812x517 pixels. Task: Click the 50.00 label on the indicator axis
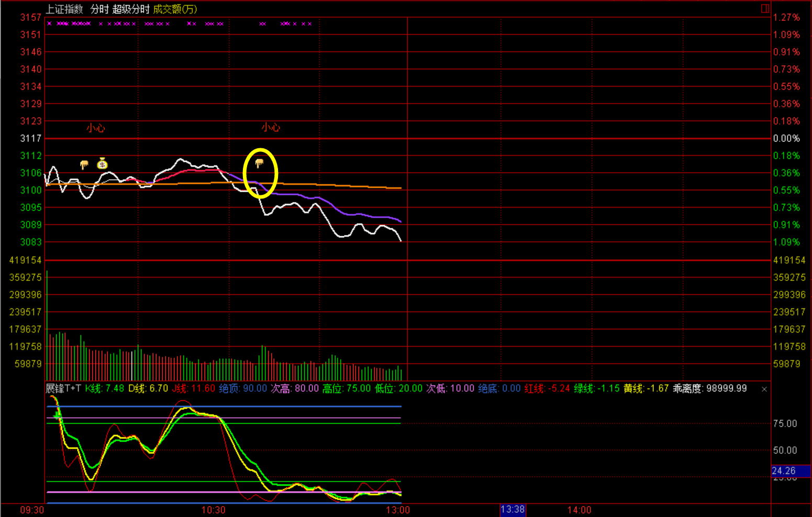coord(785,450)
